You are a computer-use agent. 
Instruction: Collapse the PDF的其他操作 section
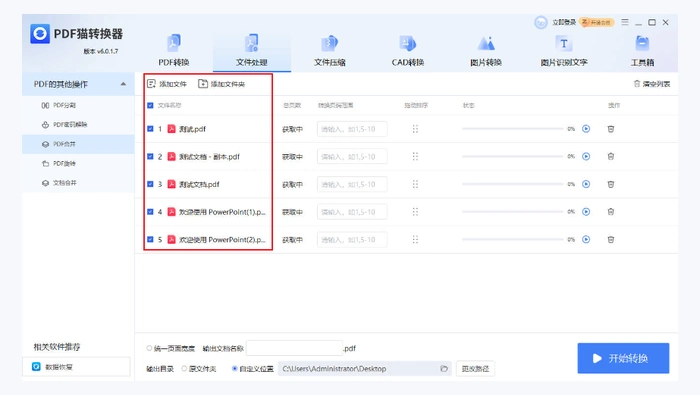[x=123, y=84]
